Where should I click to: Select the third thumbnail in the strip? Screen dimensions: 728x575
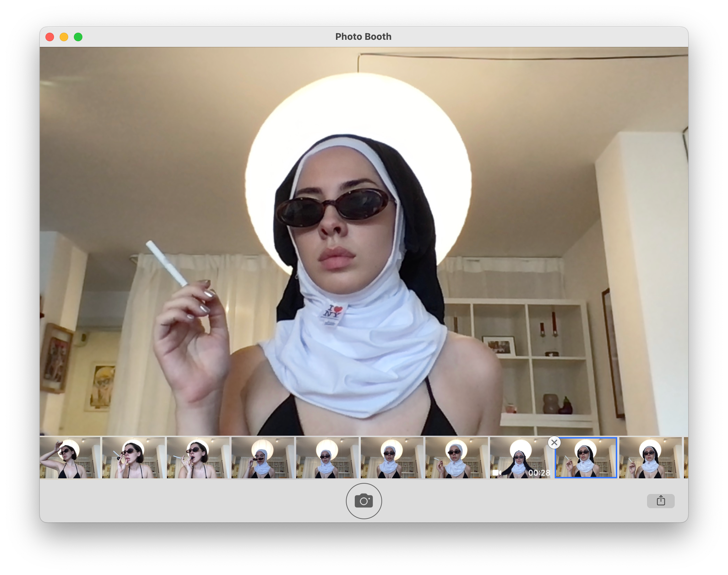198,458
